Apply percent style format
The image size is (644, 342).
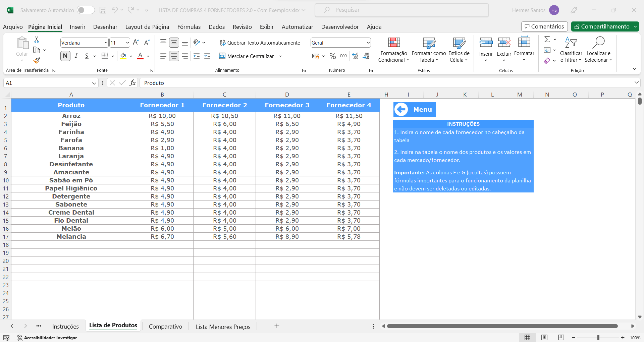[333, 56]
